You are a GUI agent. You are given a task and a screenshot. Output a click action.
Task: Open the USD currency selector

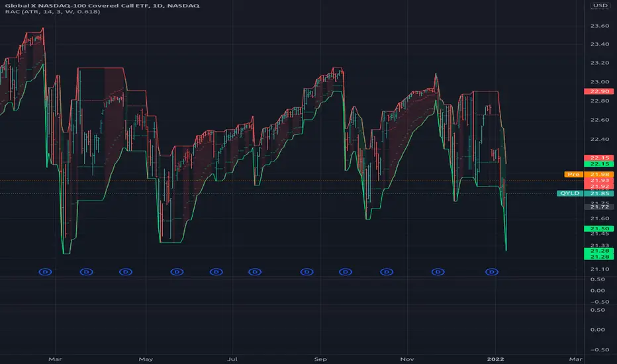600,5
